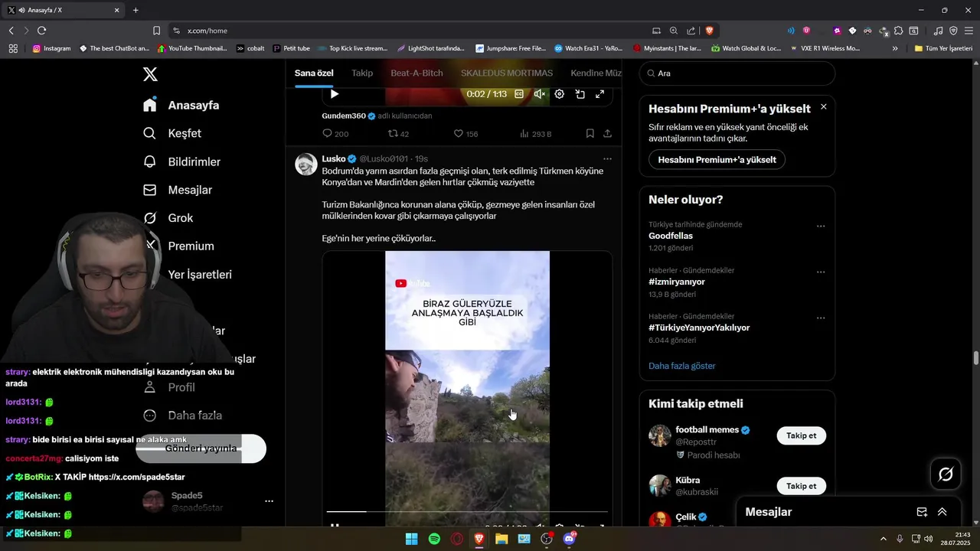Click Hesabını Premium+'a yükselt button
Image resolution: width=980 pixels, height=551 pixels.
pyautogui.click(x=717, y=159)
